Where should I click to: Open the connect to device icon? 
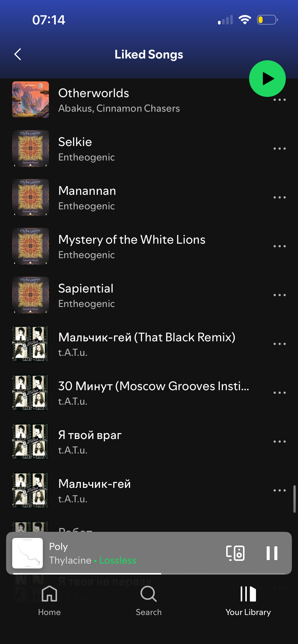235,553
